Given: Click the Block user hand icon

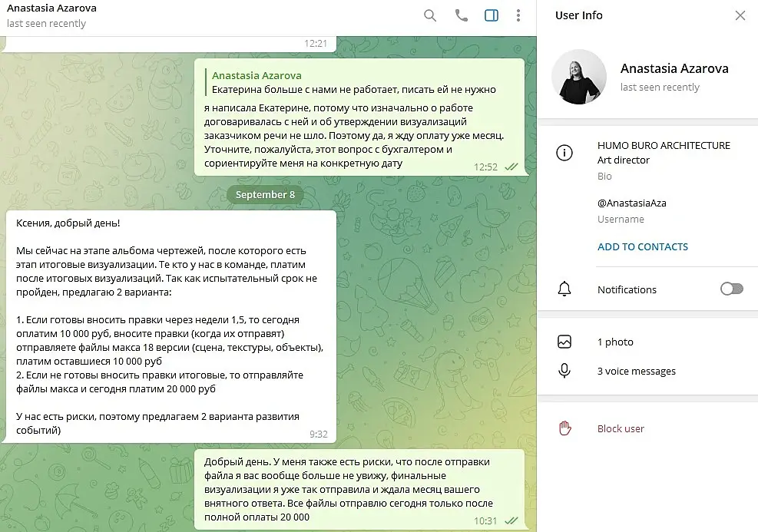Looking at the screenshot, I should point(564,428).
